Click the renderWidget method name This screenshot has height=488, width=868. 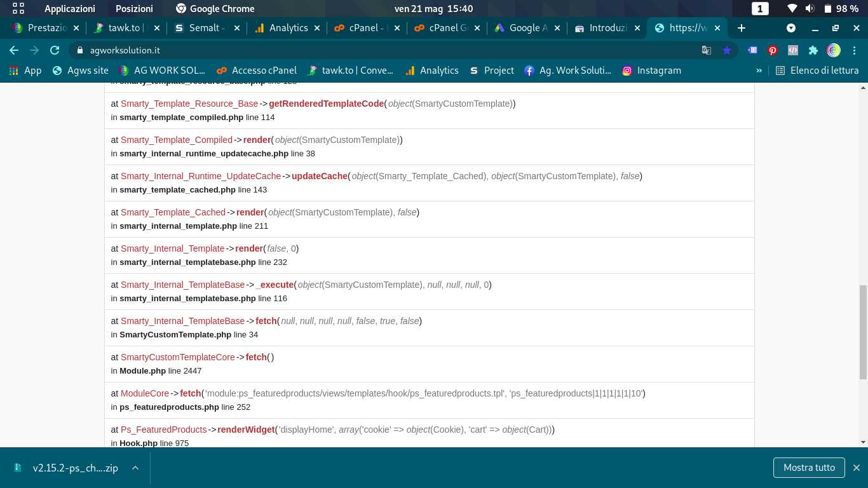click(x=246, y=430)
